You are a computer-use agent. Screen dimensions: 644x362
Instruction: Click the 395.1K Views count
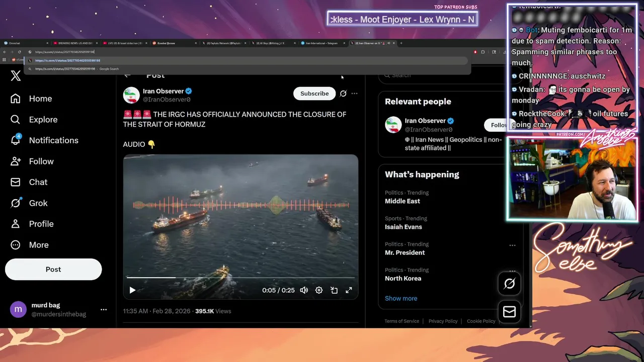pos(213,311)
